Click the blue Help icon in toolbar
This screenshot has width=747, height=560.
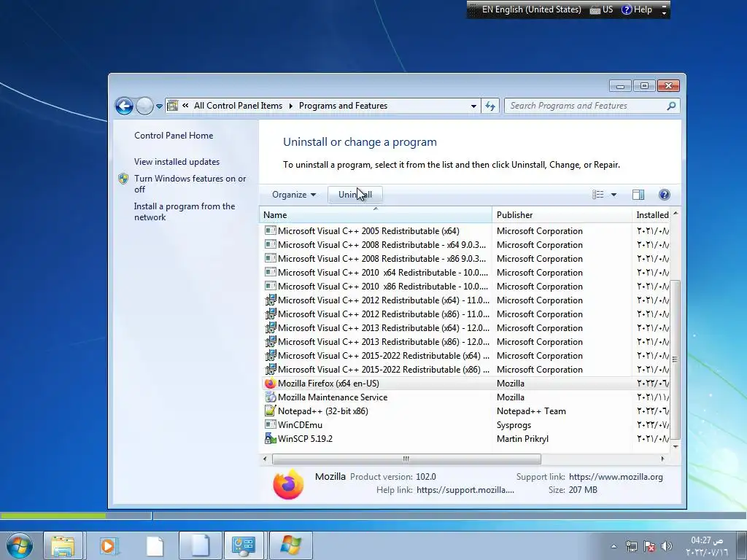click(x=664, y=194)
